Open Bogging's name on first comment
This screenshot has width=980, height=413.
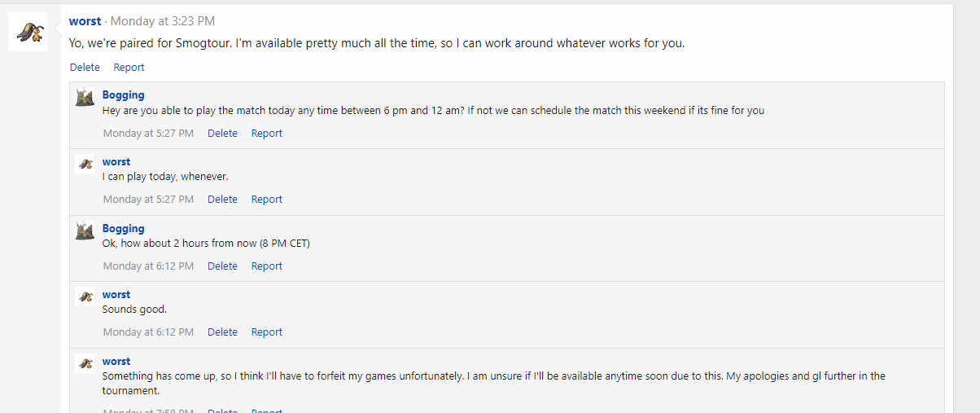coord(124,95)
